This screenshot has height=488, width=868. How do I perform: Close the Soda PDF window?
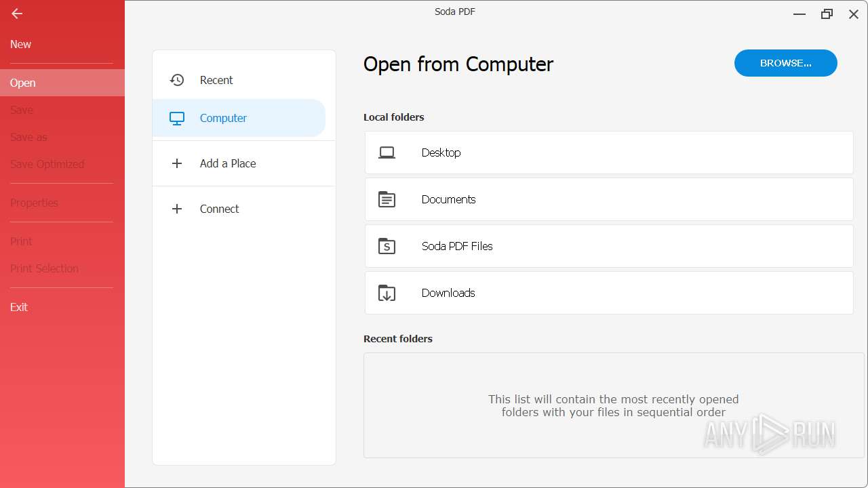click(854, 14)
